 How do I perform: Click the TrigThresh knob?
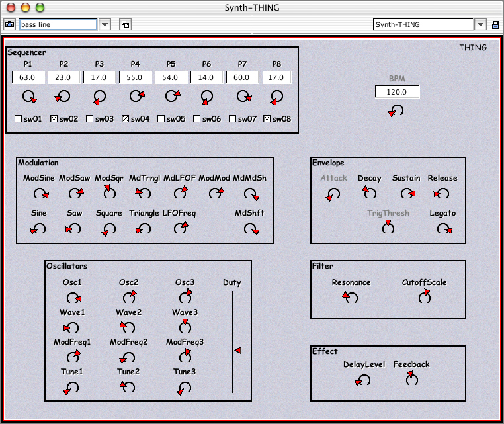pos(388,227)
